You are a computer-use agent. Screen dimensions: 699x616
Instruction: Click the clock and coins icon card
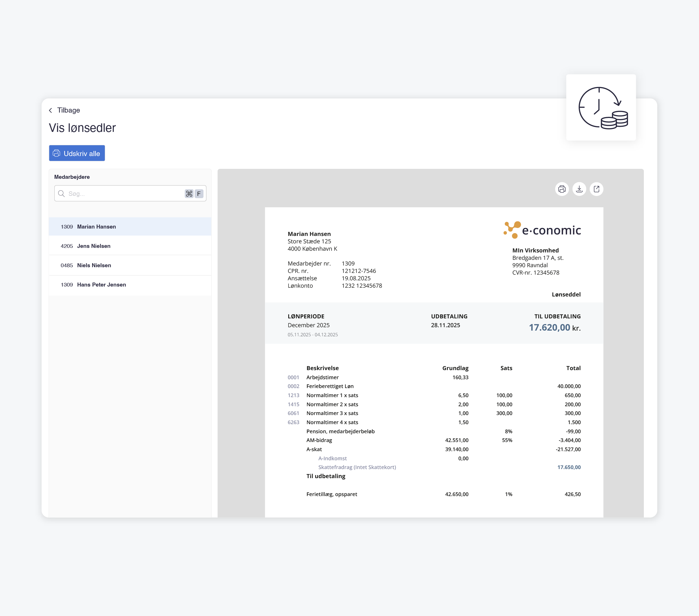[x=601, y=107]
